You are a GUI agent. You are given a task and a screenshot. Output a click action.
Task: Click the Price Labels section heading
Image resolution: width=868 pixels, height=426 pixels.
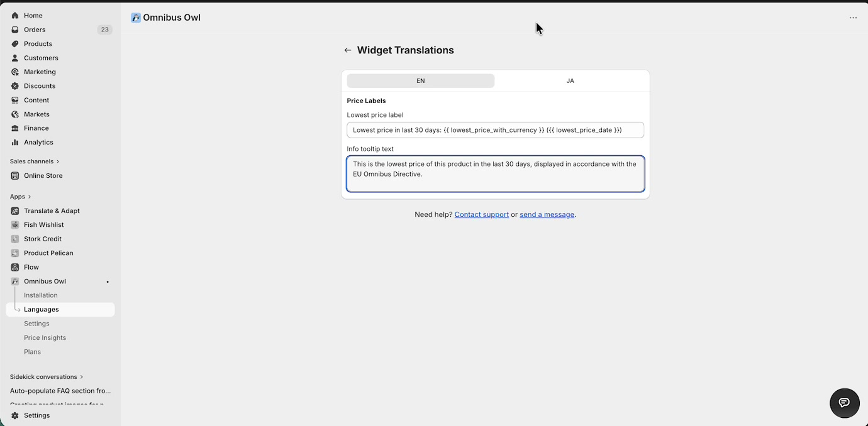click(x=366, y=101)
